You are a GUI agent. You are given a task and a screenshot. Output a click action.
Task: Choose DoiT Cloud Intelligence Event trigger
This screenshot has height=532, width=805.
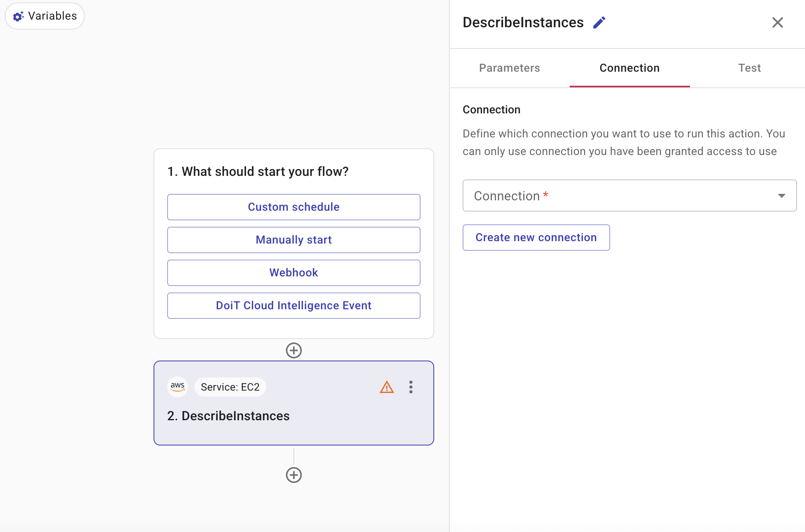click(293, 305)
